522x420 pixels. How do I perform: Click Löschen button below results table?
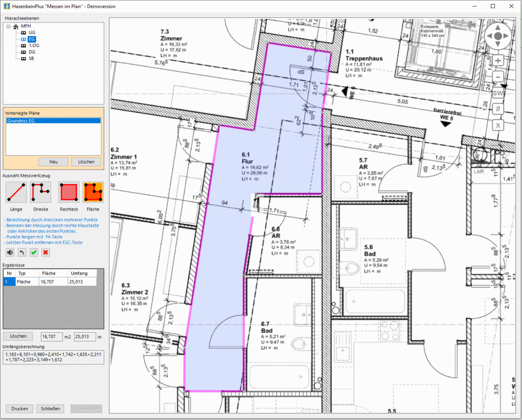(18, 336)
